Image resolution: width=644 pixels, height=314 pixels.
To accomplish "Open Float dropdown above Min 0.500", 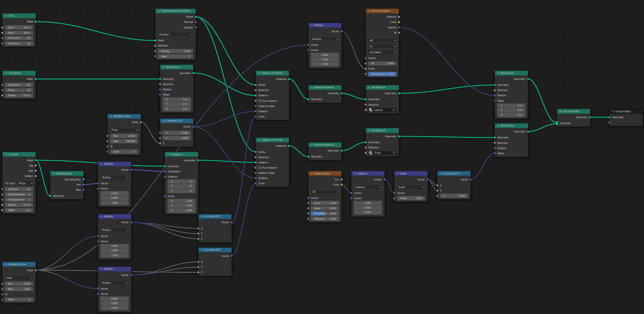I will pyautogui.click(x=19, y=278).
